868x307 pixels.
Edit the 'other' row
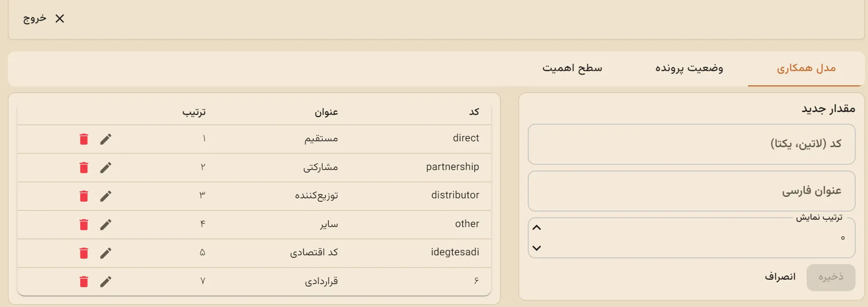coord(106,225)
